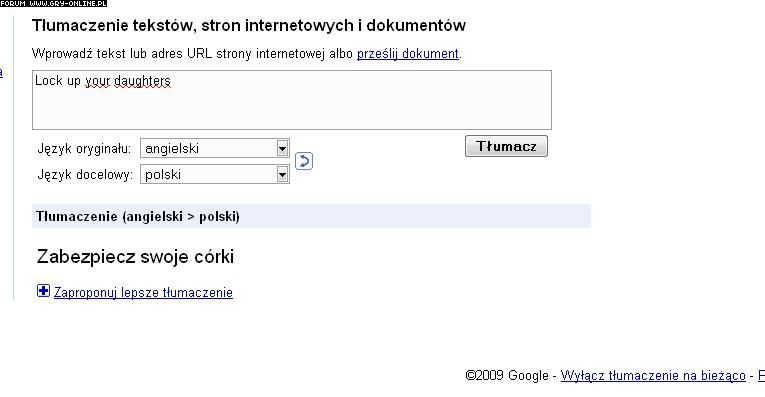The width and height of the screenshot is (765, 397).
Task: Click the blue plus icon beside Zaproponuj
Action: (x=43, y=291)
